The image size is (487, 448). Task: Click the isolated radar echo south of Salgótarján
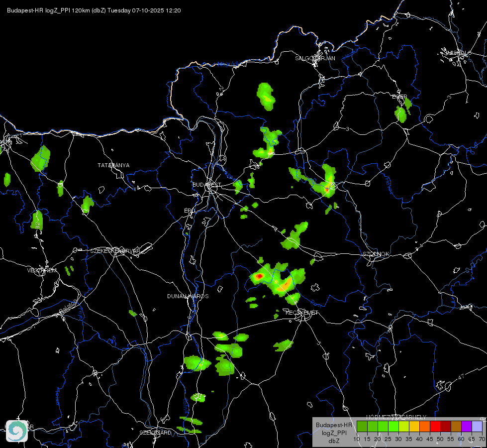pyautogui.click(x=266, y=97)
